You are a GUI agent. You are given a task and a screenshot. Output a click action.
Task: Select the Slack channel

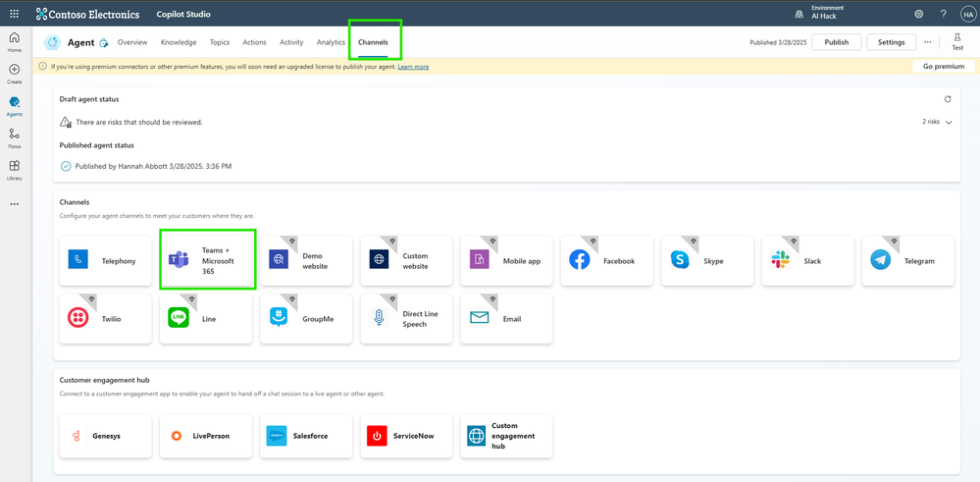pyautogui.click(x=807, y=261)
